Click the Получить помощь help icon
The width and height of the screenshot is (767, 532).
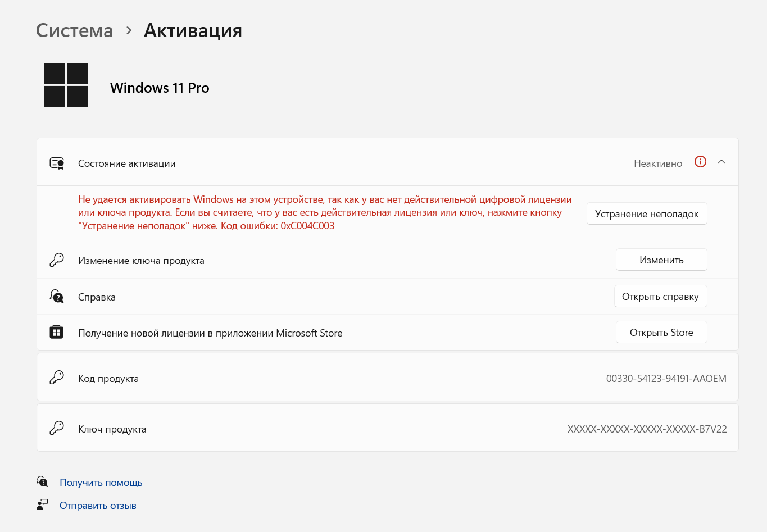pyautogui.click(x=43, y=481)
